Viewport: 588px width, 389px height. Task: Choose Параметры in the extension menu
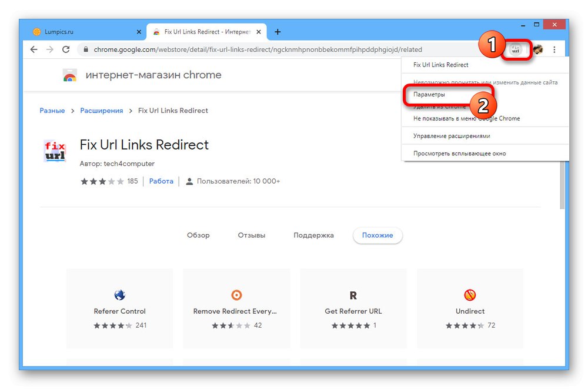429,95
